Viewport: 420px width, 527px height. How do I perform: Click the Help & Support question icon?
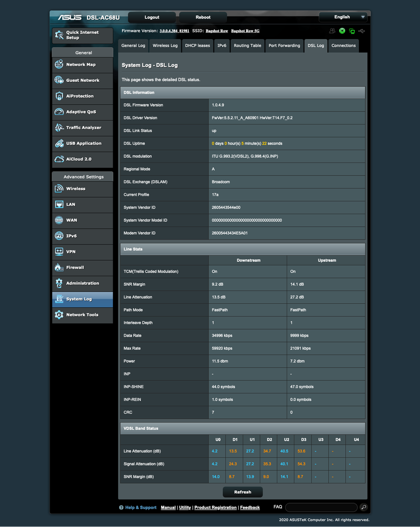click(x=121, y=507)
